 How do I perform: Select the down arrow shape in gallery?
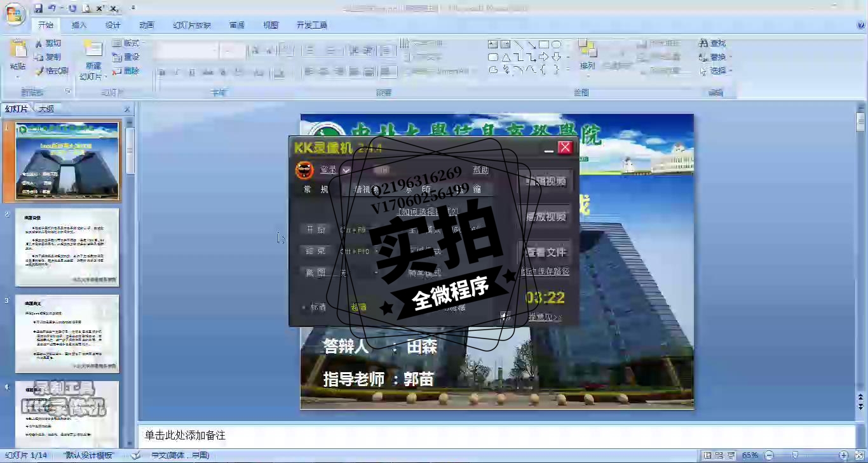click(556, 57)
